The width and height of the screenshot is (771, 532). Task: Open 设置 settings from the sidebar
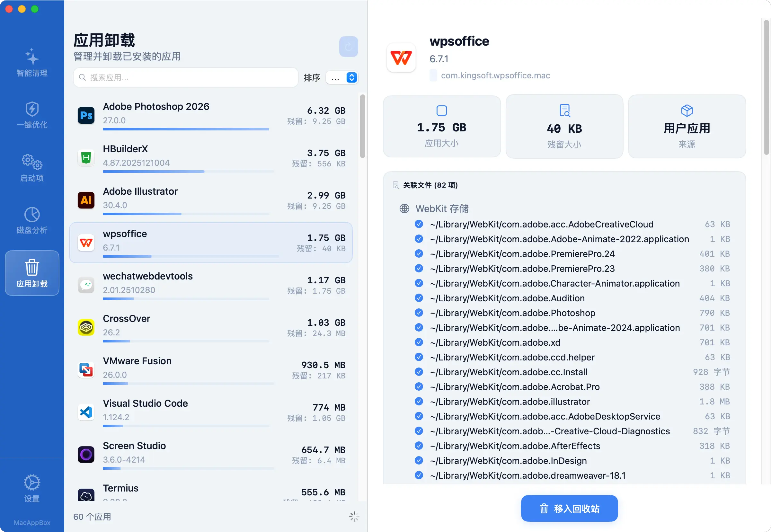(x=32, y=488)
